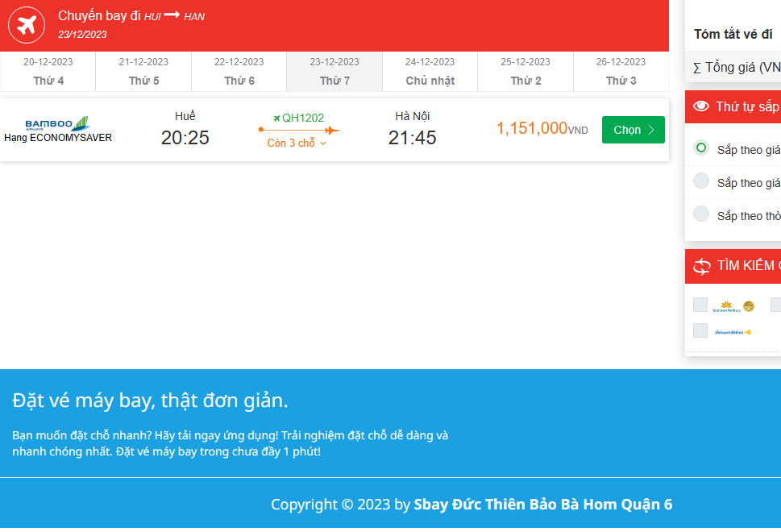
Task: Switch to the 24-12-2023 Chủ nhật date tab
Action: pyautogui.click(x=430, y=71)
